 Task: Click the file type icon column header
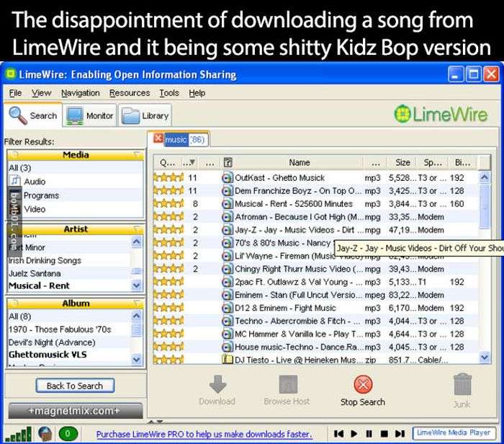click(228, 162)
